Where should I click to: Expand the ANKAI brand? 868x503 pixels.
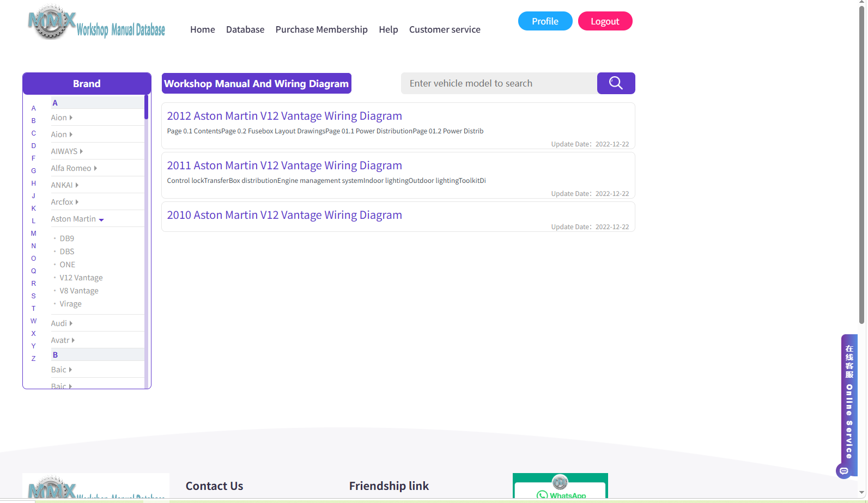coord(64,185)
